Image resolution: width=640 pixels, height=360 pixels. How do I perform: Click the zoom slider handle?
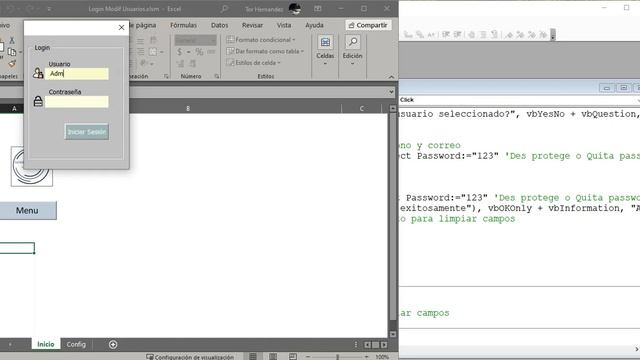(x=338, y=357)
